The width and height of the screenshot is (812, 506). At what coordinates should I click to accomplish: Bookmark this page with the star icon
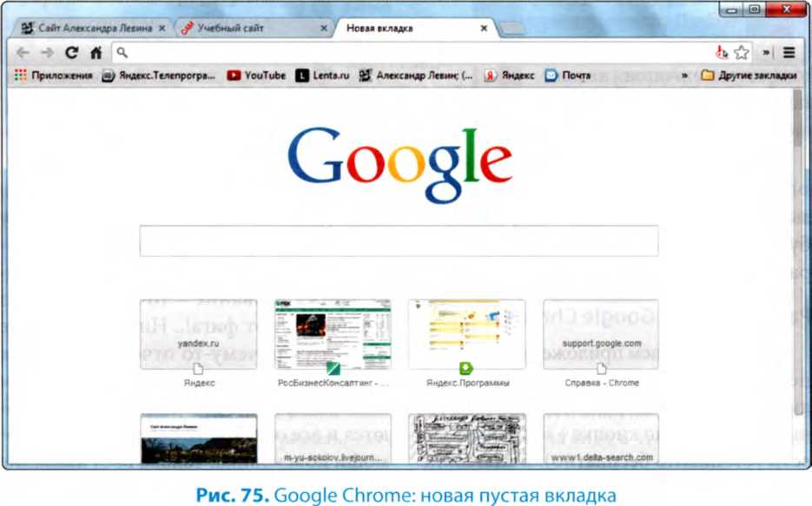tap(741, 53)
